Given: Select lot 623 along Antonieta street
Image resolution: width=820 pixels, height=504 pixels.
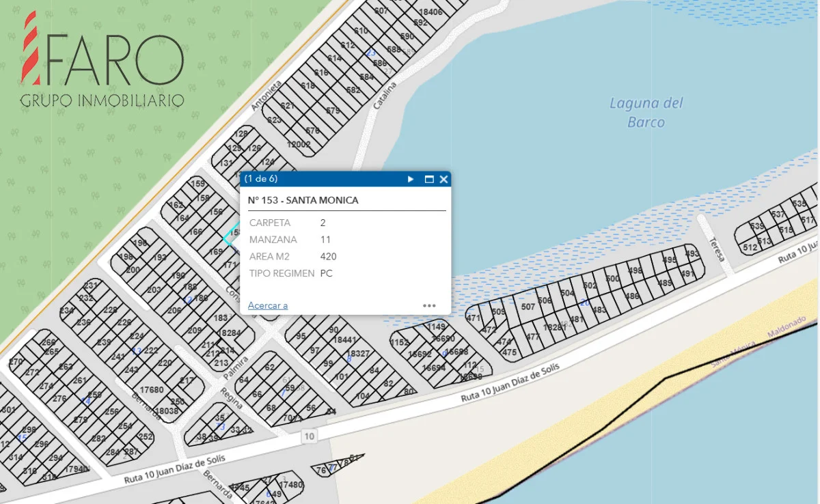Looking at the screenshot, I should (274, 120).
